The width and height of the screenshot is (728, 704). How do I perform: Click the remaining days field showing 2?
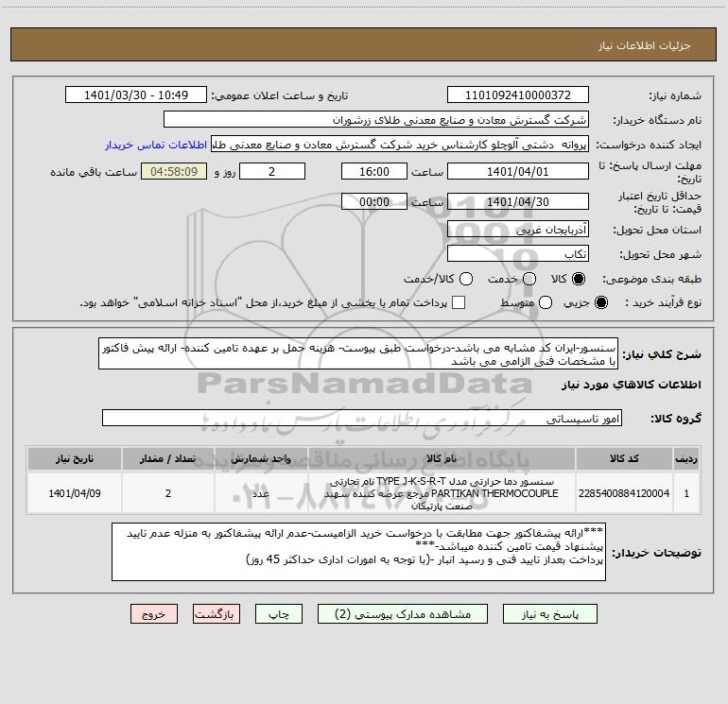[x=272, y=171]
